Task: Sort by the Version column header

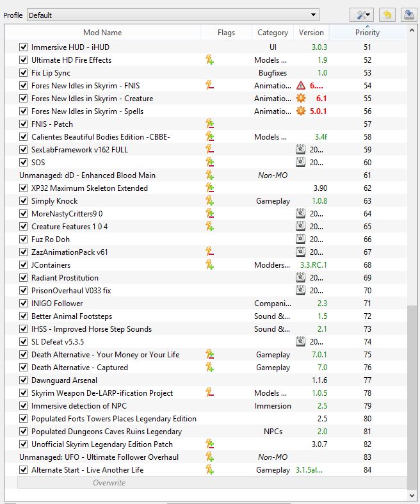Action: [311, 33]
